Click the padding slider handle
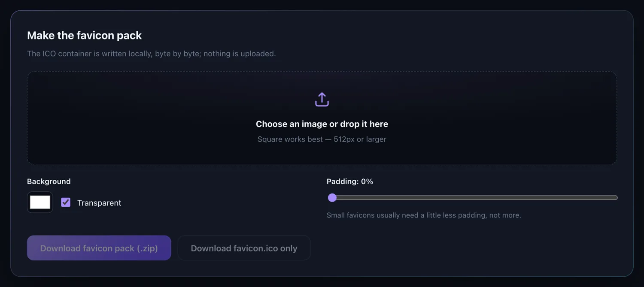The width and height of the screenshot is (644, 287). pos(332,198)
